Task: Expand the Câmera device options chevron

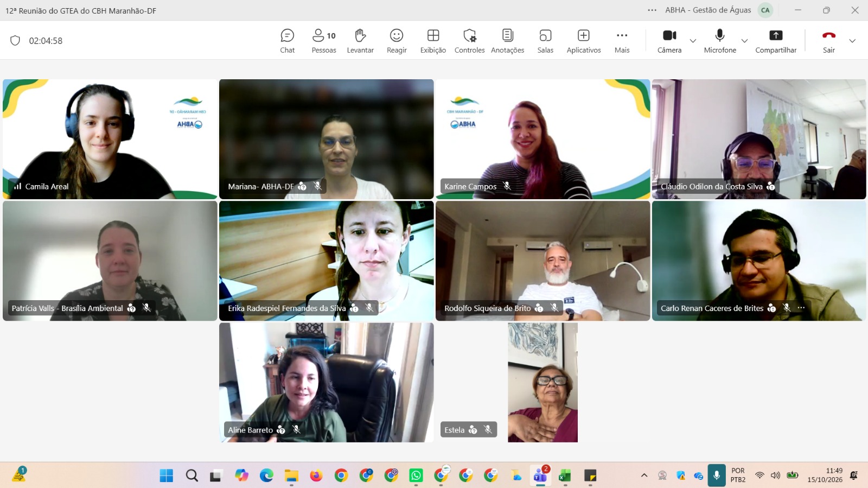Action: point(693,41)
